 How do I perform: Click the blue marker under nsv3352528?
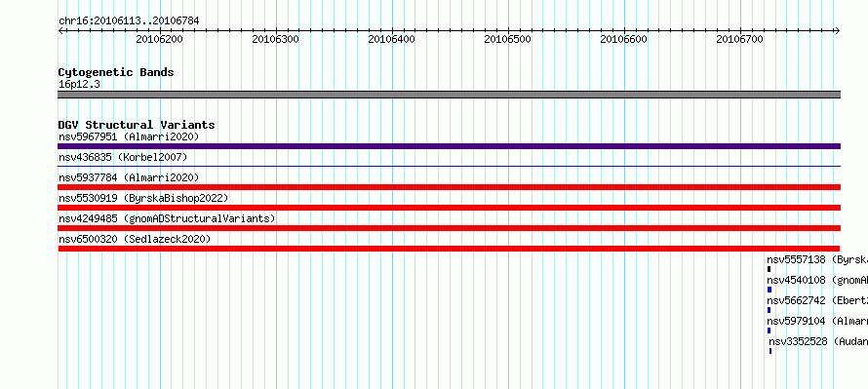point(770,351)
